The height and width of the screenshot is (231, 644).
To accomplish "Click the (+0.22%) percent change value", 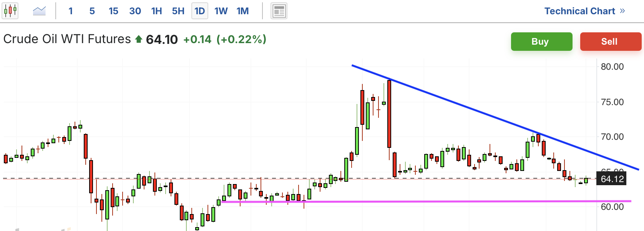I will pos(241,39).
